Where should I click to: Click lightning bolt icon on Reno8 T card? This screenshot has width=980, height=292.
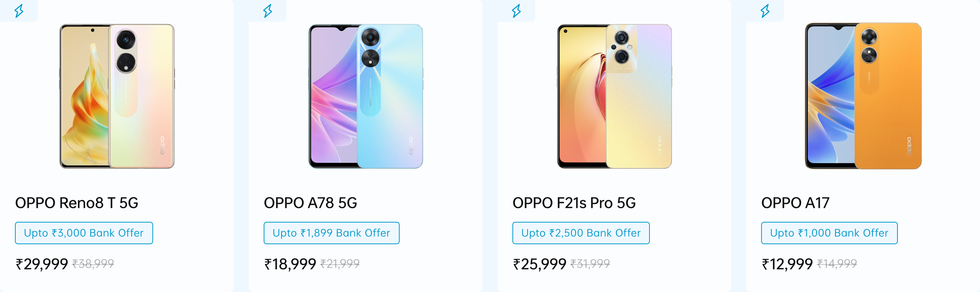pos(19,11)
